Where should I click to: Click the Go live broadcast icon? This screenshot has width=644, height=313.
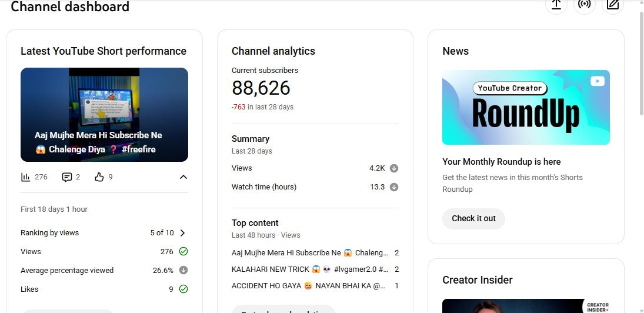point(584,5)
